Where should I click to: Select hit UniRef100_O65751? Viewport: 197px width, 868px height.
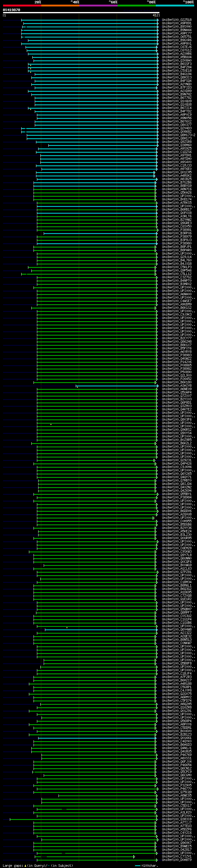[177, 37]
